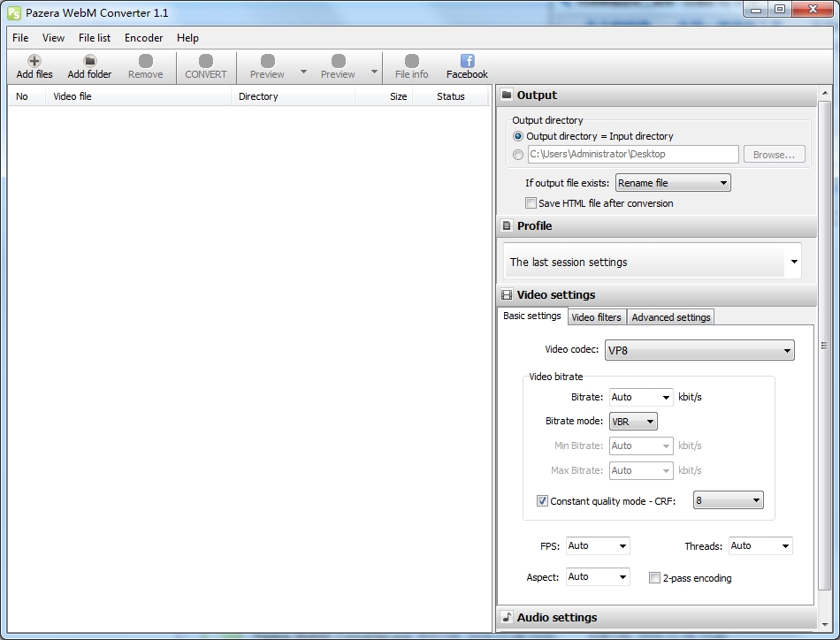The width and height of the screenshot is (840, 640).
Task: Expand the Profile selection dropdown
Action: [x=793, y=263]
